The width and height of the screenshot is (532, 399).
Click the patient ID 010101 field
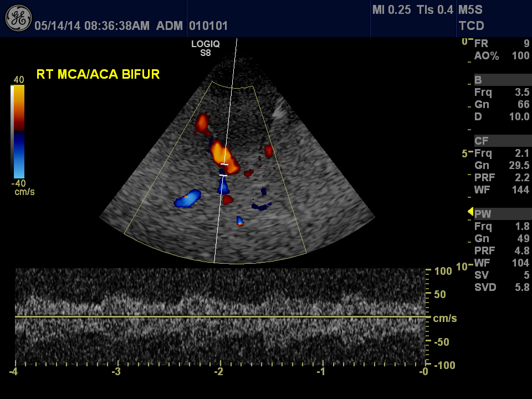point(208,26)
